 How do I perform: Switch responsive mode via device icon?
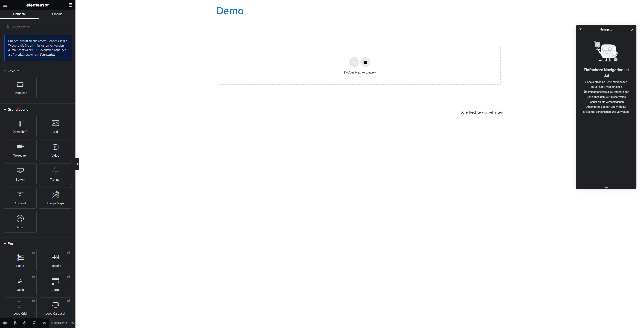[35, 323]
